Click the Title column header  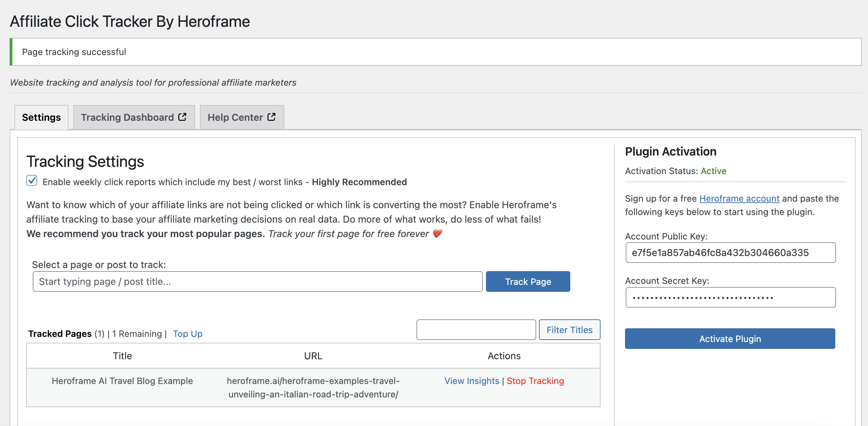[x=122, y=356]
